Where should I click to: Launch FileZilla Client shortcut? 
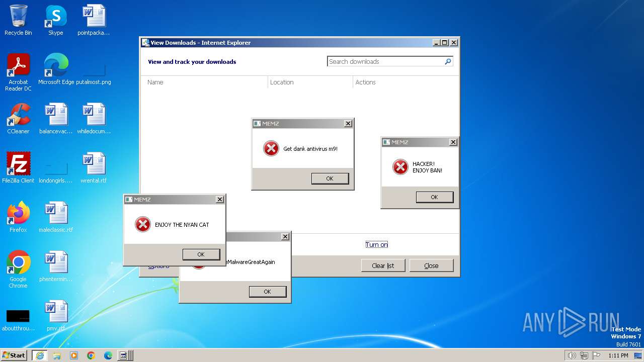18,168
